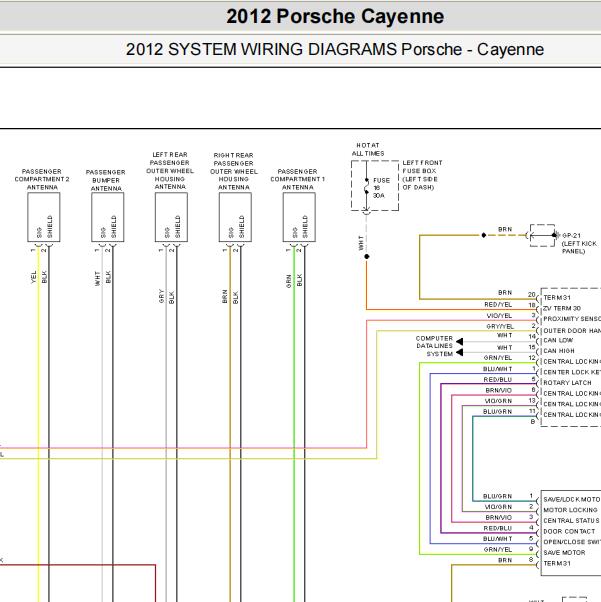Select the "RIGHT REAR PASSENGER OUTER WHEEL HOUSING ANTENNA" label
This screenshot has height=602, width=601.
[x=233, y=171]
